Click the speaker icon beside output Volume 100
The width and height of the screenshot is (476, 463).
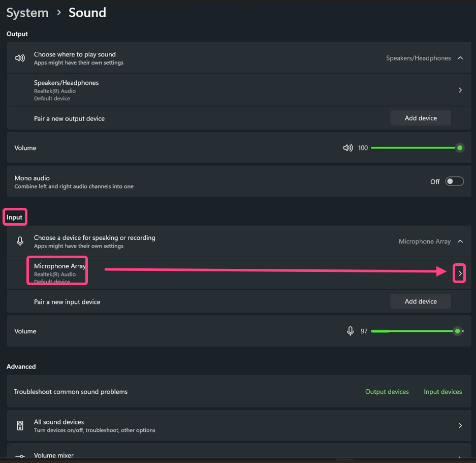coord(348,148)
